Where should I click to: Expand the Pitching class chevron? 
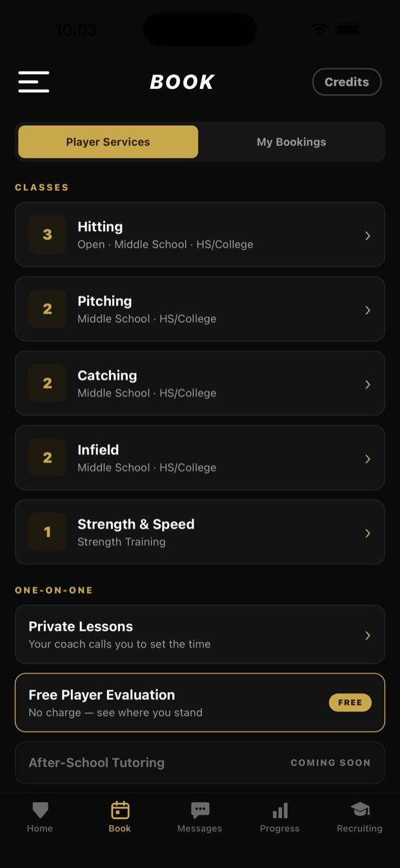[368, 310]
